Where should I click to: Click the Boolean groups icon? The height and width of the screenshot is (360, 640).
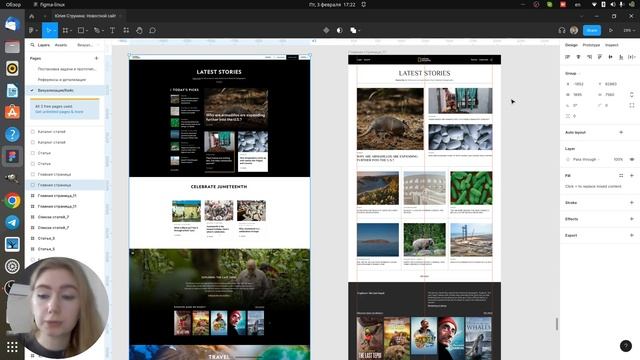353,30
